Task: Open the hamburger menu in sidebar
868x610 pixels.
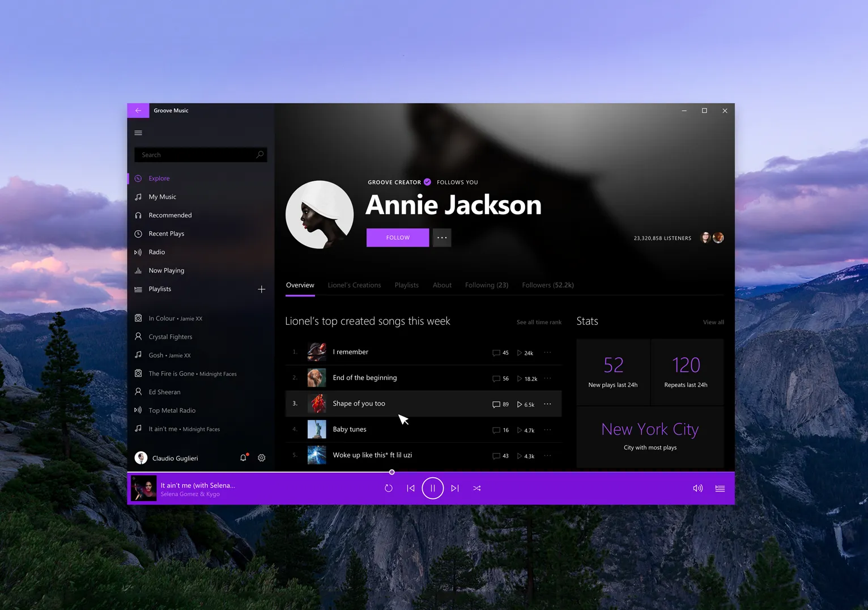Action: tap(138, 133)
